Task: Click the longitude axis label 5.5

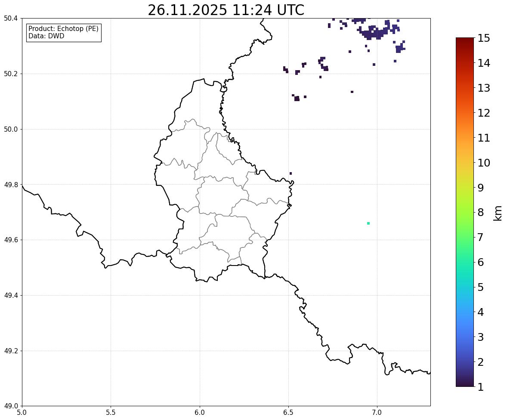Action: click(111, 413)
